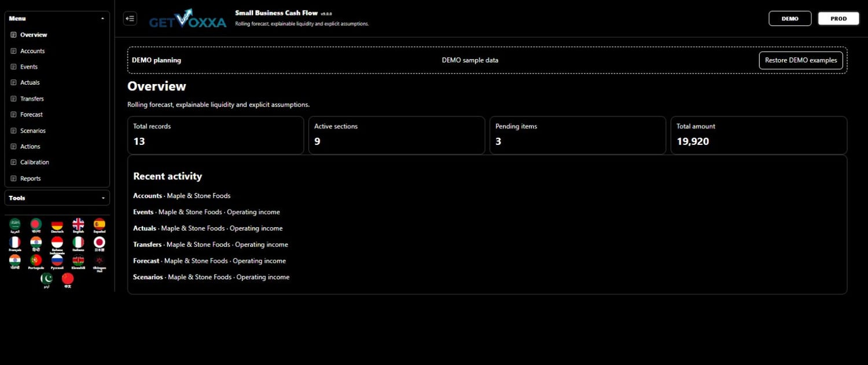Image resolution: width=868 pixels, height=365 pixels.
Task: Switch language to Español flag
Action: click(100, 225)
